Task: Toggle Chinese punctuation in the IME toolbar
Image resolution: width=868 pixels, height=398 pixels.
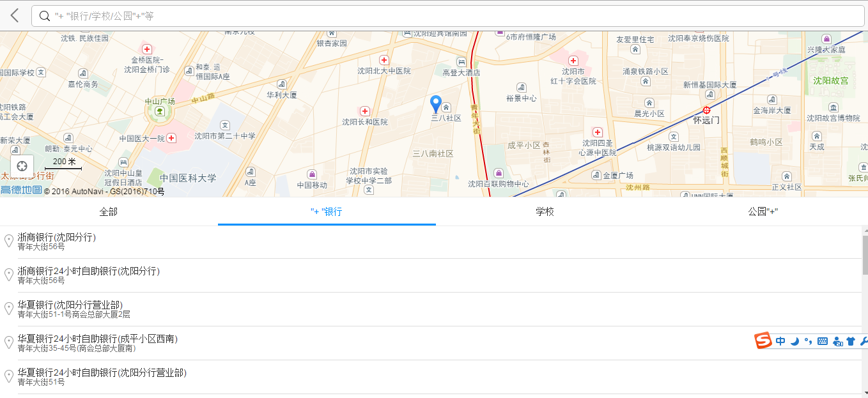Action: tap(809, 341)
